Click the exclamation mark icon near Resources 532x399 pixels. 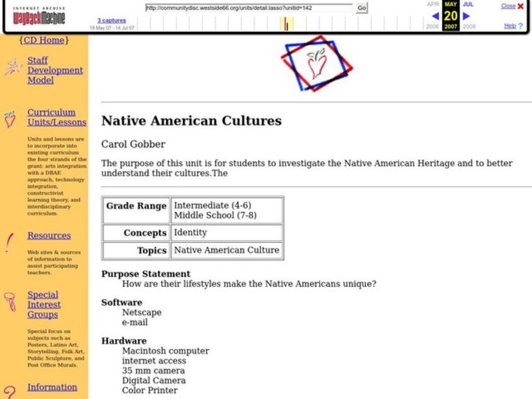pyautogui.click(x=8, y=243)
